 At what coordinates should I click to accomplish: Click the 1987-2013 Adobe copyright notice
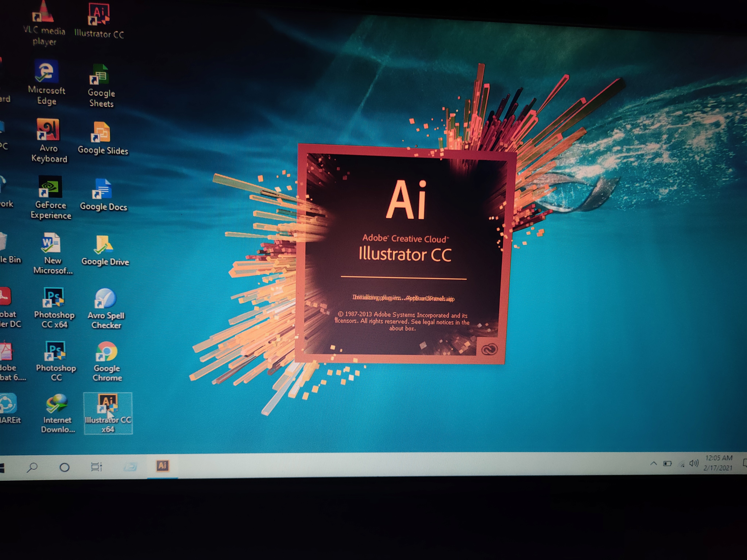[402, 321]
